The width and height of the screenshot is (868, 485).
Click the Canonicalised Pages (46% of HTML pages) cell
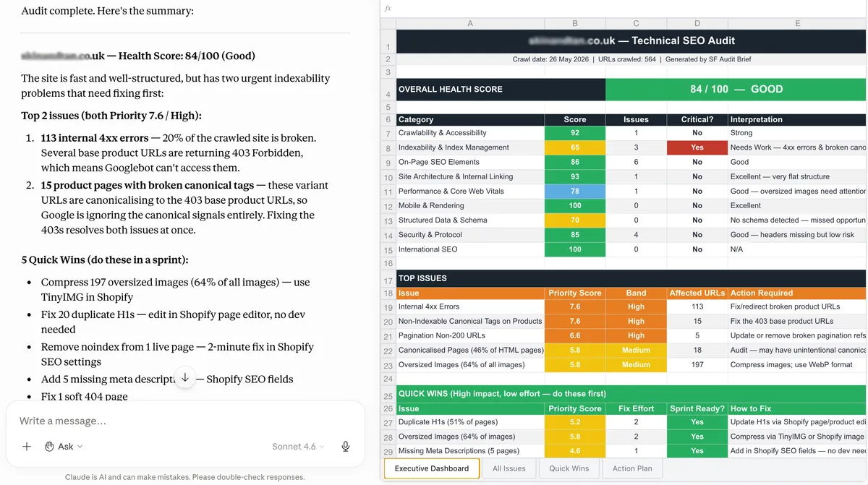(470, 350)
